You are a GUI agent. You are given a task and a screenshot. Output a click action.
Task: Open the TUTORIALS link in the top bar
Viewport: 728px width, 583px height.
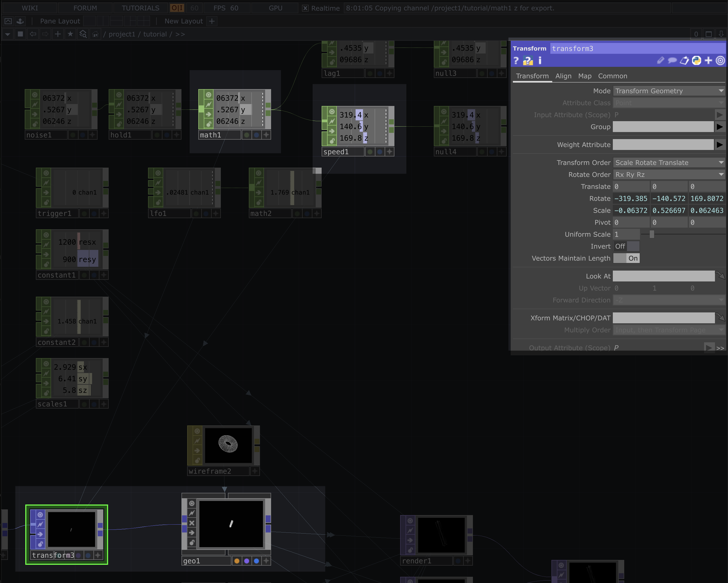point(140,8)
